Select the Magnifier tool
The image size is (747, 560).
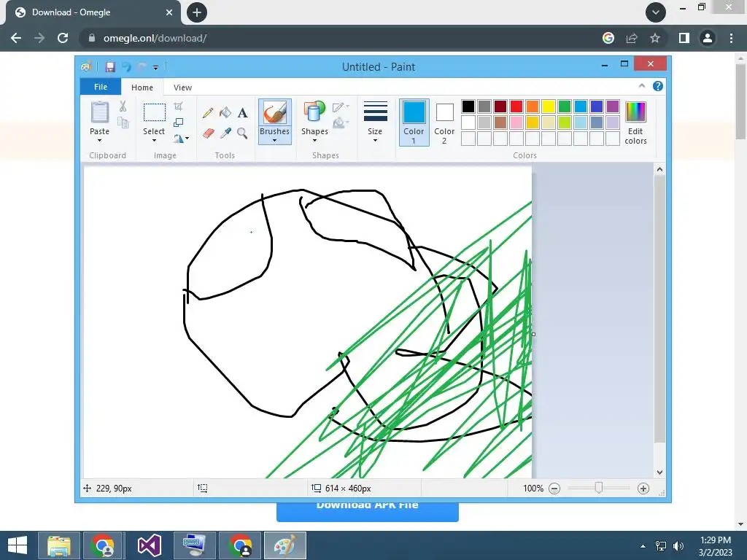[242, 133]
